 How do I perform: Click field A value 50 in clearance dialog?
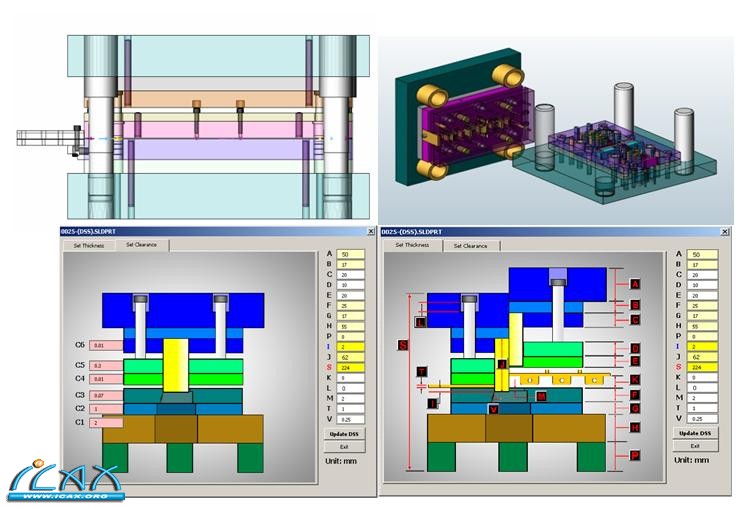[x=351, y=254]
